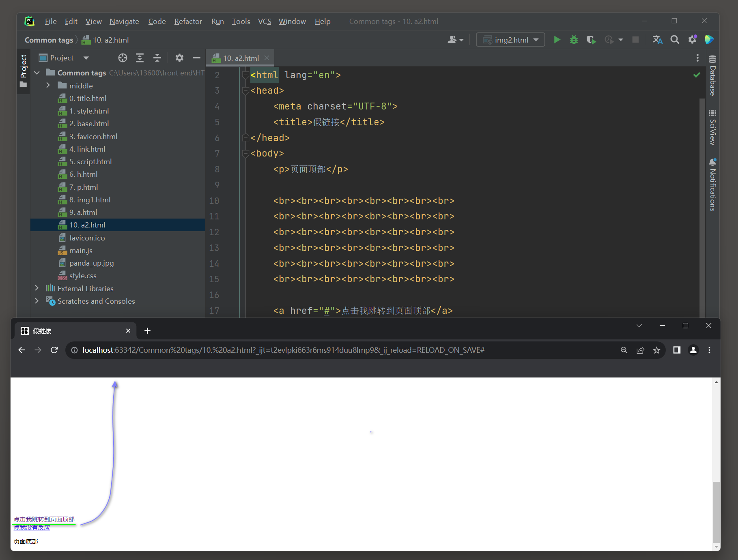Fold the head tag at line 3
The height and width of the screenshot is (560, 738).
(245, 91)
